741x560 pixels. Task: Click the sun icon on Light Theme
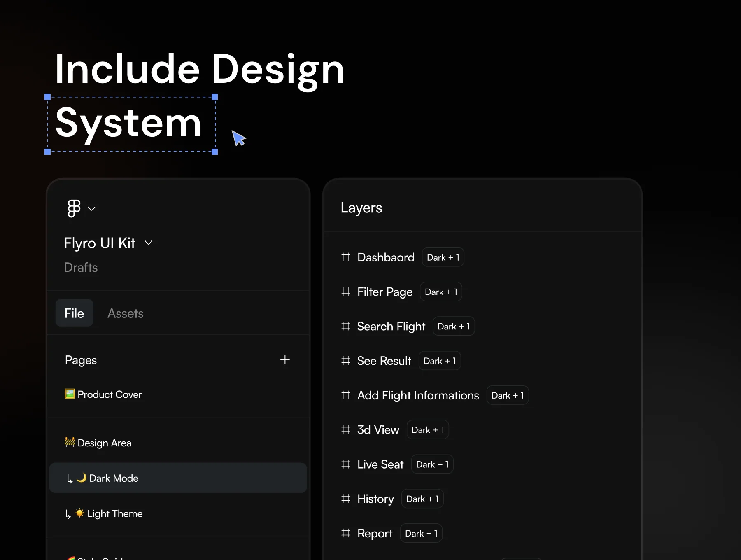coord(80,513)
